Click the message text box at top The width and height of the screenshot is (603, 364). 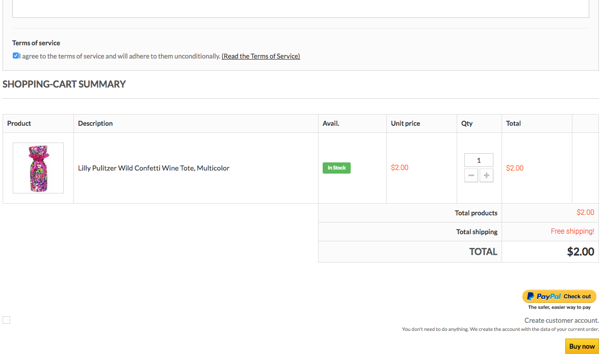pyautogui.click(x=300, y=9)
